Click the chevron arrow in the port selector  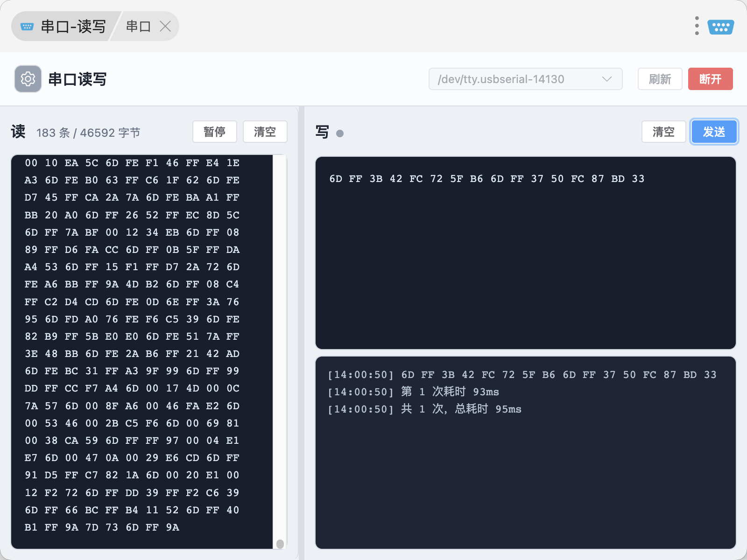pos(607,79)
